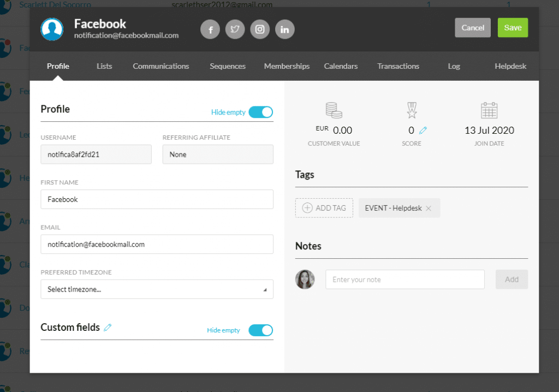Image resolution: width=559 pixels, height=392 pixels.
Task: Click the header email notification@facebookmail.com
Action: point(126,35)
